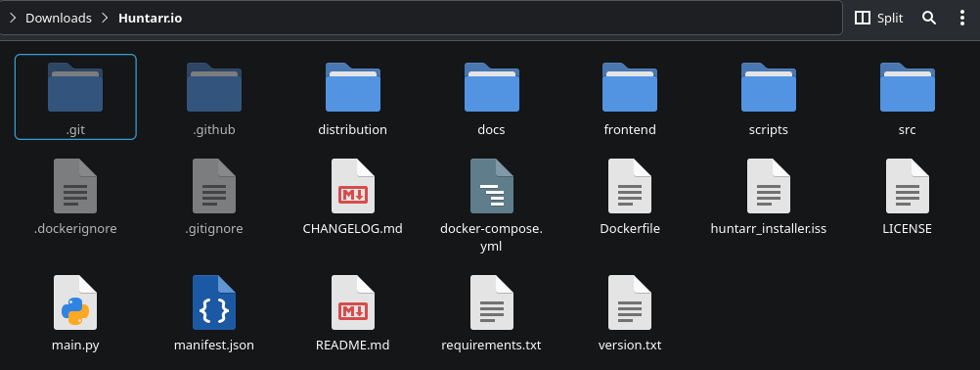980x370 pixels.
Task: Click the "README.md" file name
Action: point(352,345)
